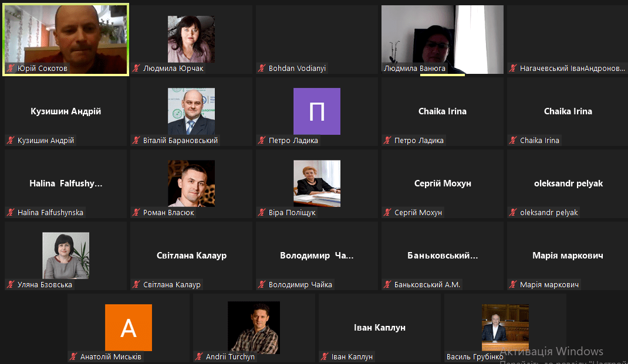Select Василь Грубінко's profile picture
The width and height of the screenshot is (628, 364).
[x=505, y=324]
